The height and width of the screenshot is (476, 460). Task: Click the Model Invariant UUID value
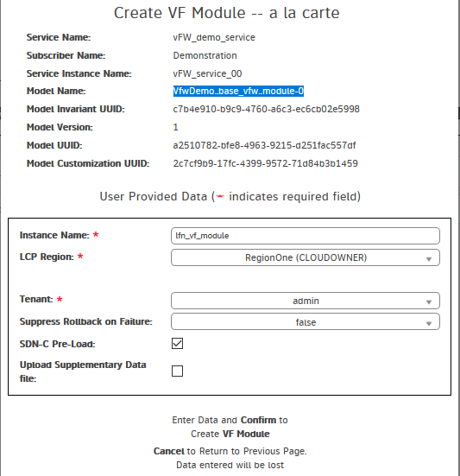(x=266, y=109)
